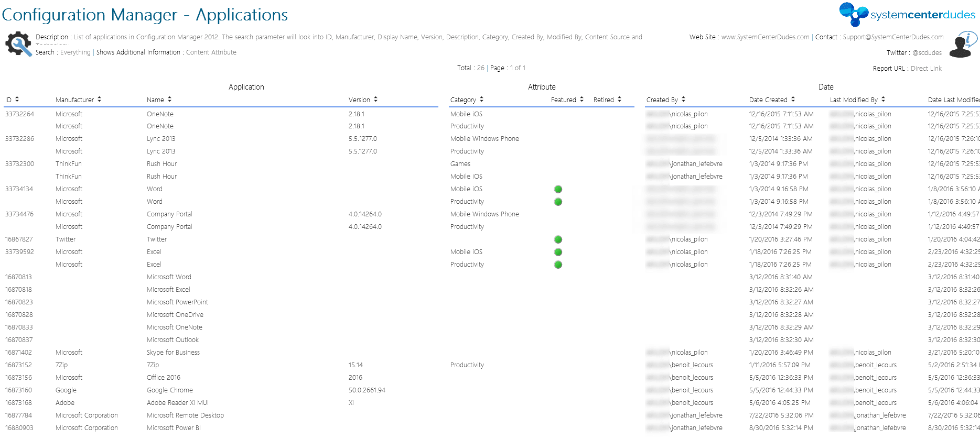Click the Total : 26 page indicator
The image size is (980, 439).
(x=471, y=68)
